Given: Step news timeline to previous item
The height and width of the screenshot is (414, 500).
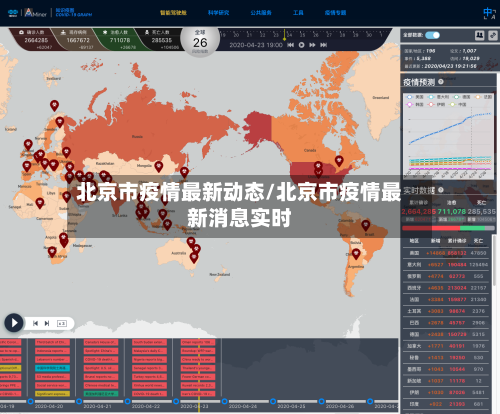Looking at the screenshot, I should [35, 323].
